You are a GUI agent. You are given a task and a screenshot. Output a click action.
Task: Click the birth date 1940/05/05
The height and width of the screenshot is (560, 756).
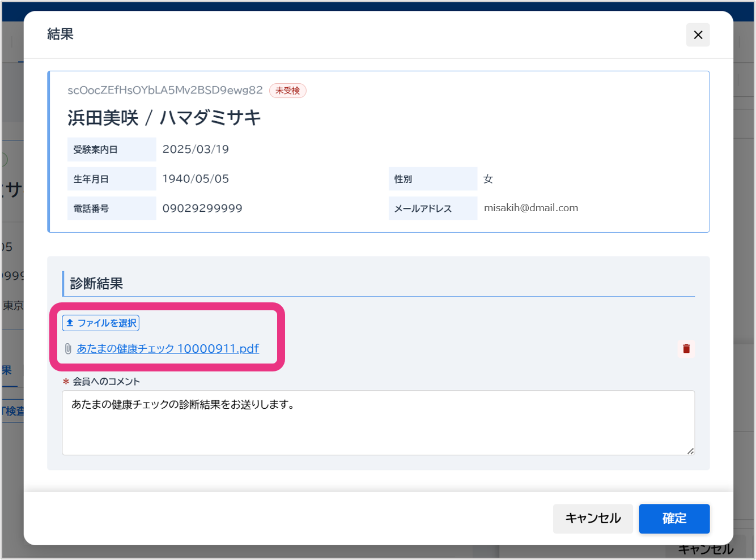pos(196,179)
